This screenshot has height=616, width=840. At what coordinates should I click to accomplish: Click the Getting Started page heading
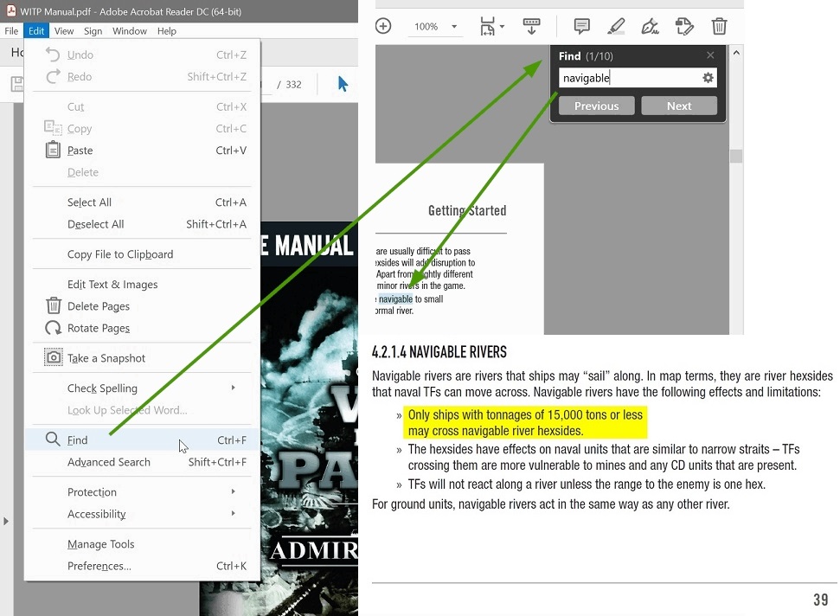click(x=467, y=210)
